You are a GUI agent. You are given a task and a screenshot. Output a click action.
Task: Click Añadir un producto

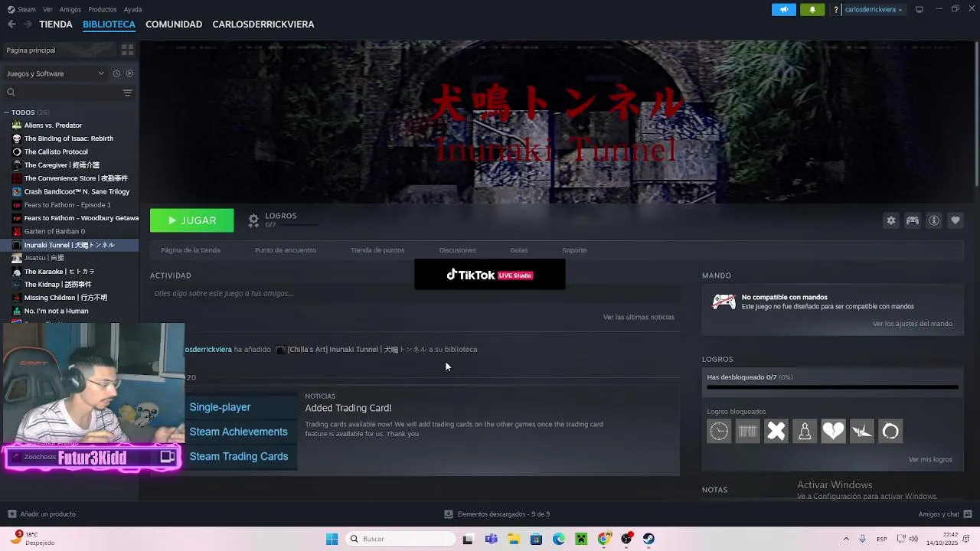42,514
